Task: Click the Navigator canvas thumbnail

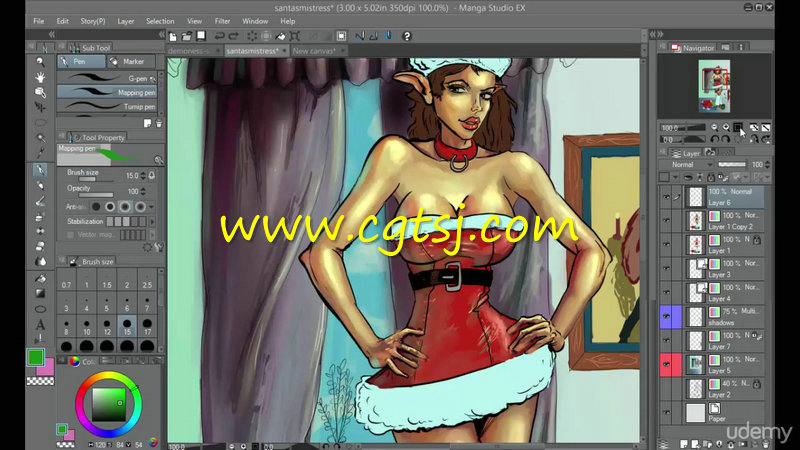Action: pos(714,86)
